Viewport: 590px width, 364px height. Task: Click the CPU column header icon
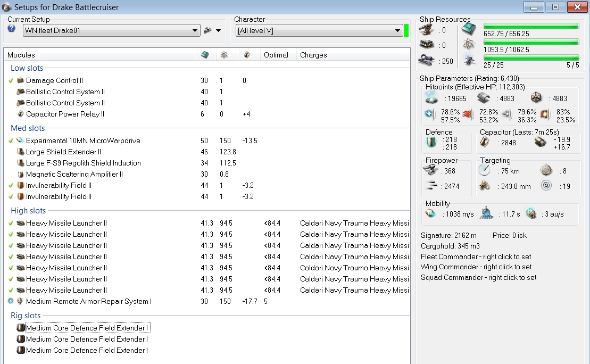tap(205, 55)
